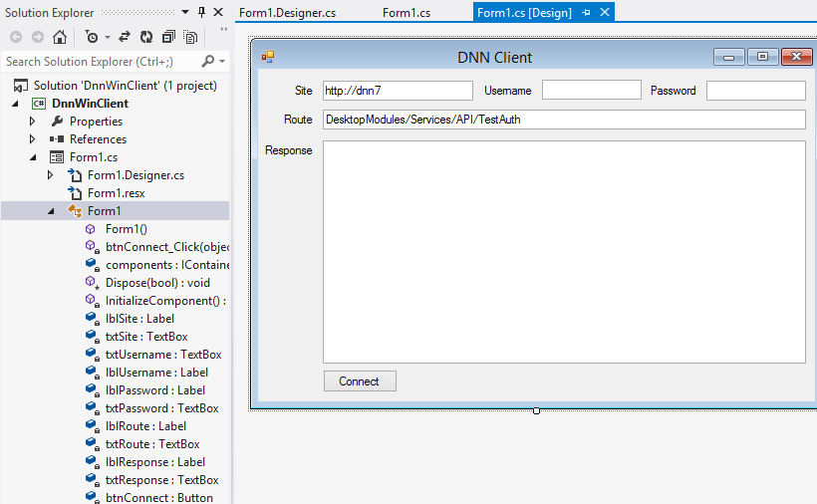Select txtSite : TextBox member
The image size is (817, 504).
point(146,337)
